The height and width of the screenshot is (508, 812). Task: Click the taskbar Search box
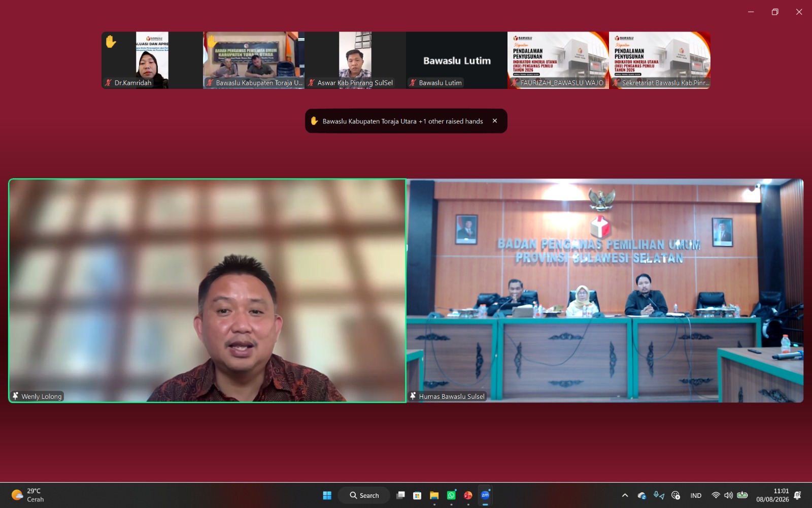(364, 495)
